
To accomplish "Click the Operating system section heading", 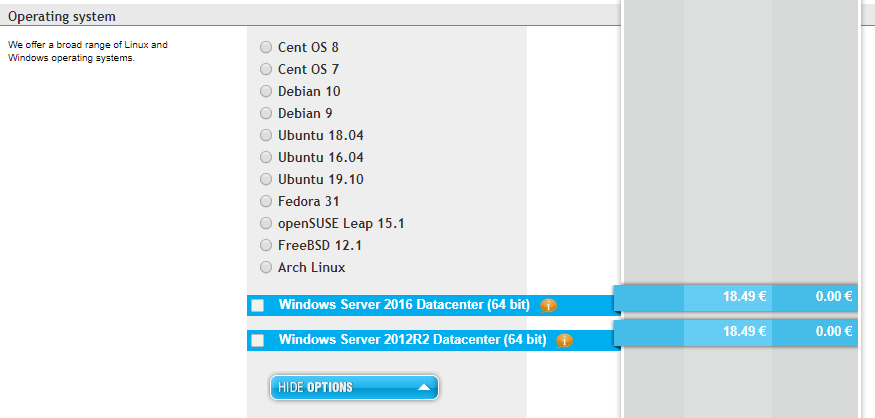I will [x=62, y=17].
